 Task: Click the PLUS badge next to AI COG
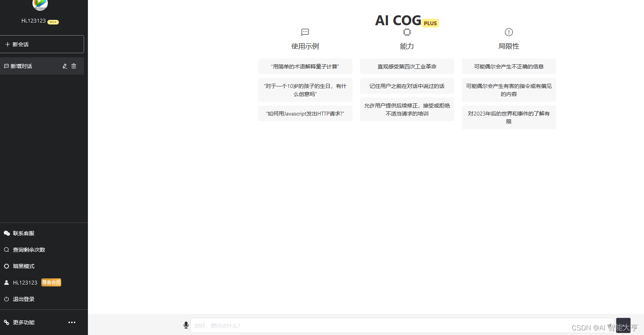tap(430, 23)
